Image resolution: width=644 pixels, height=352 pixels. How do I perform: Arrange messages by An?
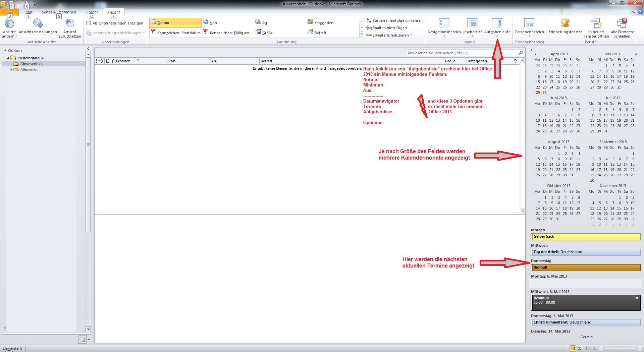point(261,23)
